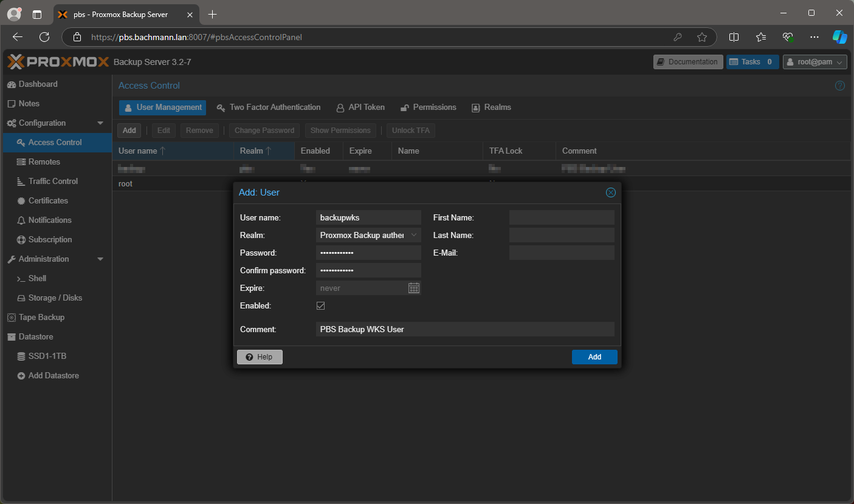Open Storage / Disks page

click(x=55, y=298)
